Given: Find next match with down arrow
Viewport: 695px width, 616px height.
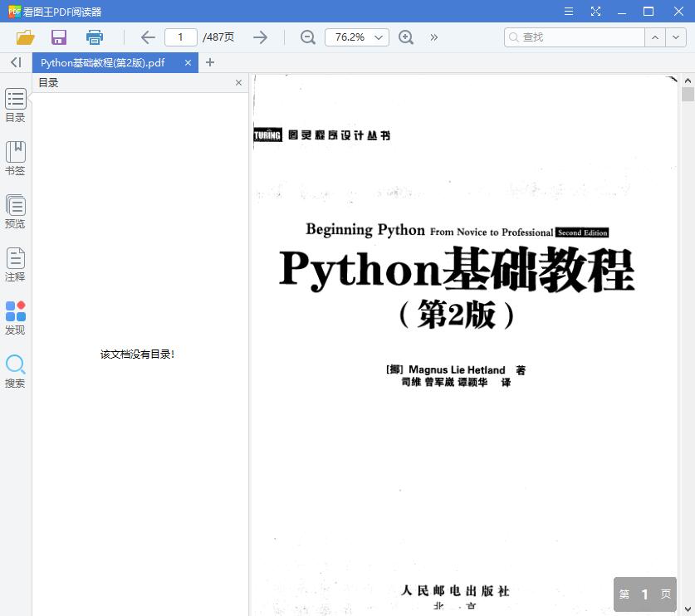Looking at the screenshot, I should click(x=676, y=37).
